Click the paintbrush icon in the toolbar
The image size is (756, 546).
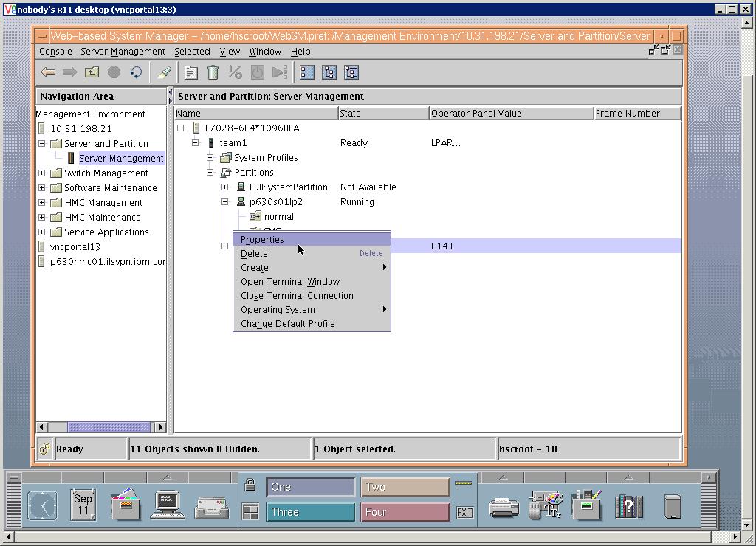tap(163, 72)
